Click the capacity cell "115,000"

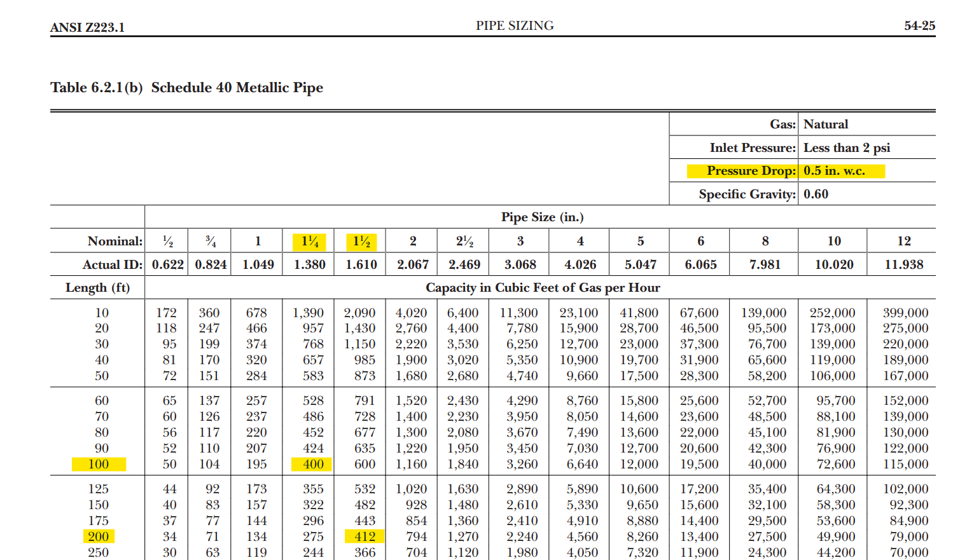[x=905, y=464]
